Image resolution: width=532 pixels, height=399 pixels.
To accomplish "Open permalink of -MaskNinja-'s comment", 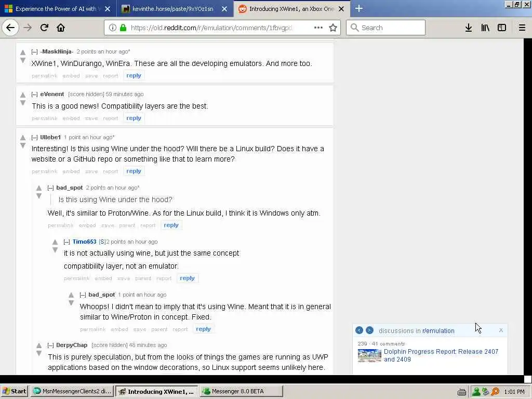I will pos(45,76).
